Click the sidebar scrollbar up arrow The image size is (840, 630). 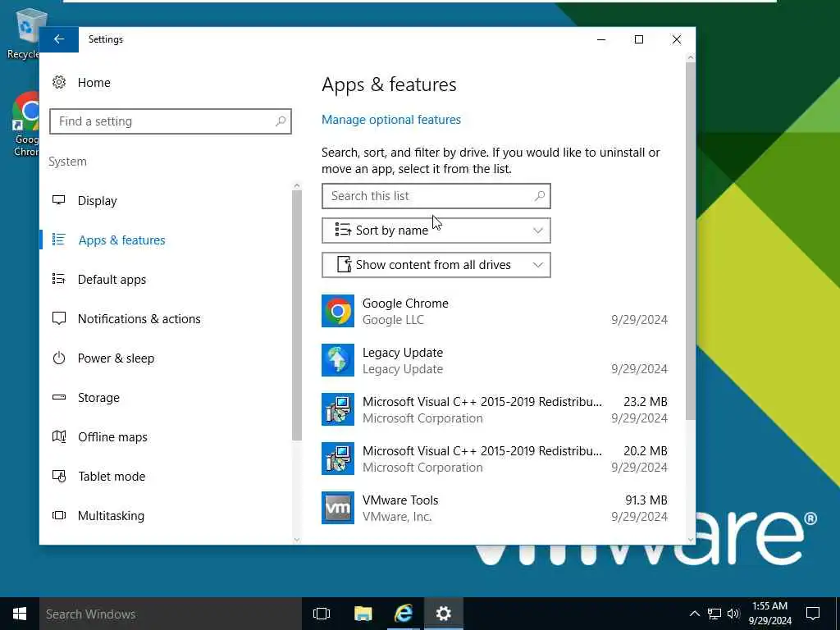[297, 186]
